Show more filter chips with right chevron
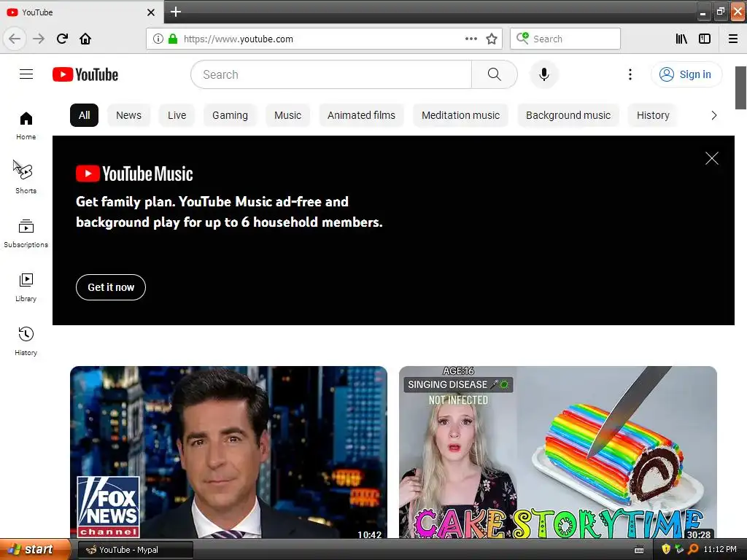The height and width of the screenshot is (560, 747). click(x=713, y=115)
